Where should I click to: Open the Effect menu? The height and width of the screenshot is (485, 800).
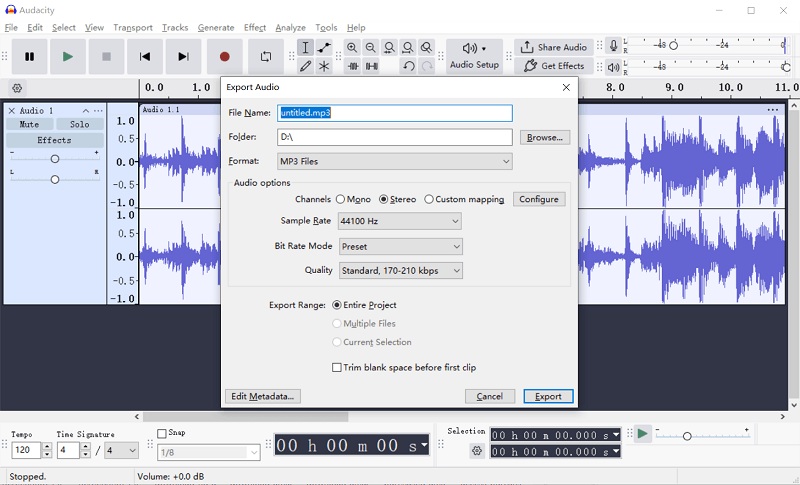coord(255,28)
